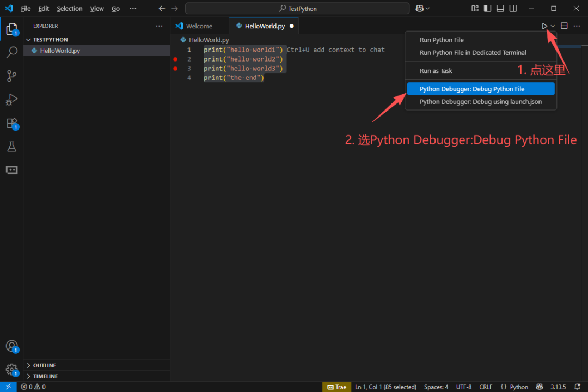
Task: Switch to the Welcome tab
Action: [199, 26]
